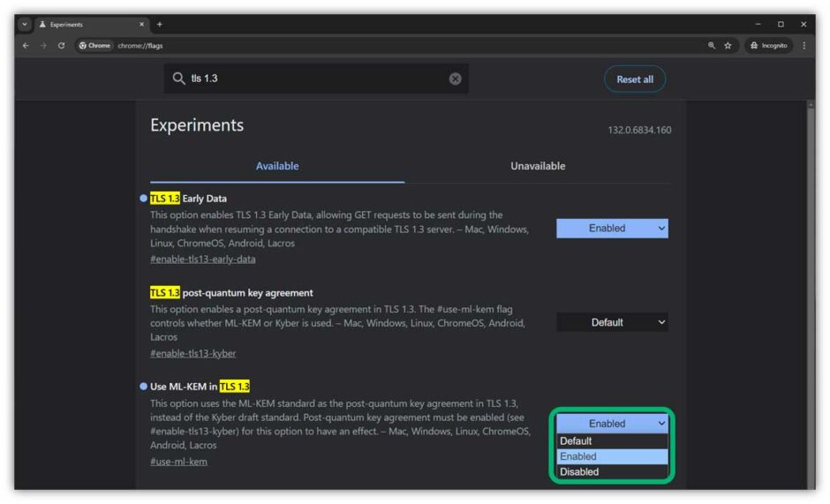Open a new tab with plus button
The image size is (830, 504).
159,25
